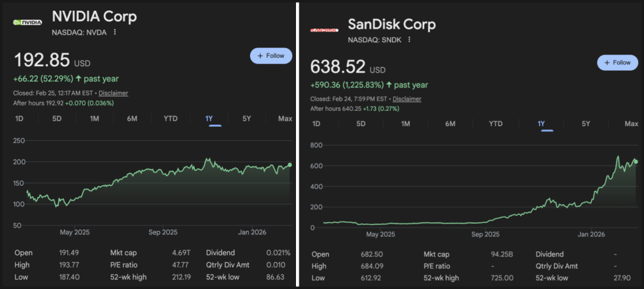Open the three-dot menu beside NASDAQ: NVDA
Screen dimensions: 644x289
coord(115,32)
